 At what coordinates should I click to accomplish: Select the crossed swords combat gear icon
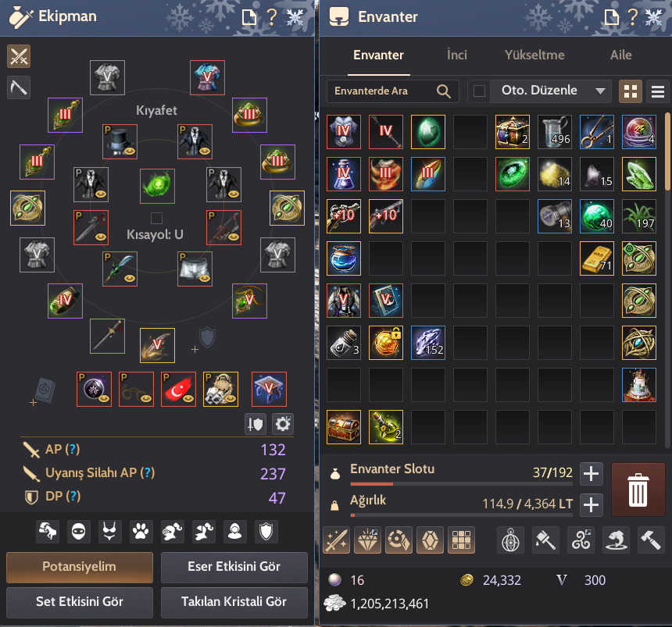(19, 56)
